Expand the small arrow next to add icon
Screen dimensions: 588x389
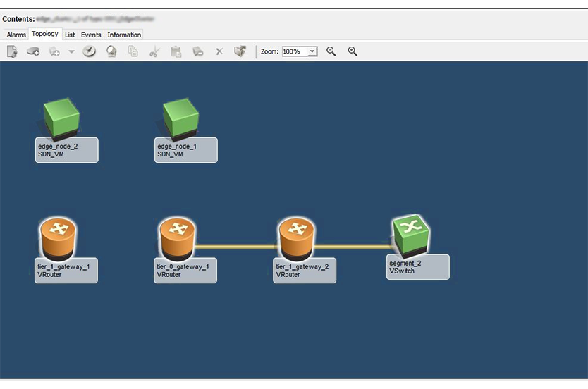pos(71,51)
